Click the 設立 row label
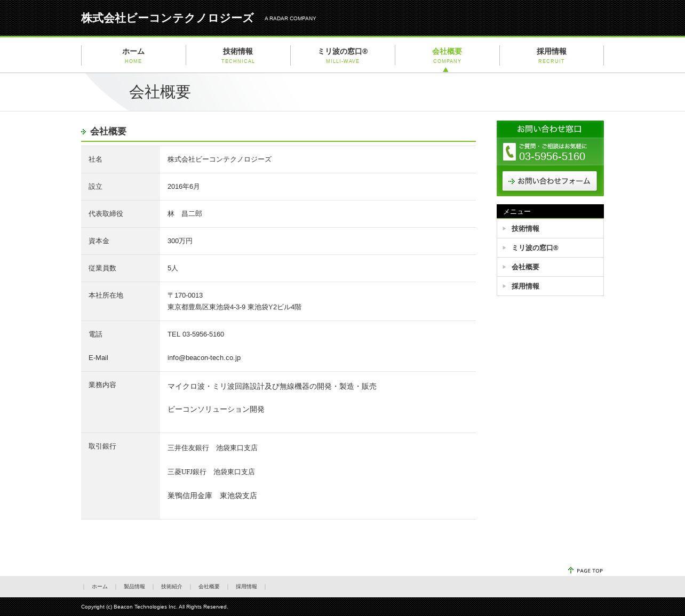Viewport: 685px width, 616px height. [x=95, y=187]
